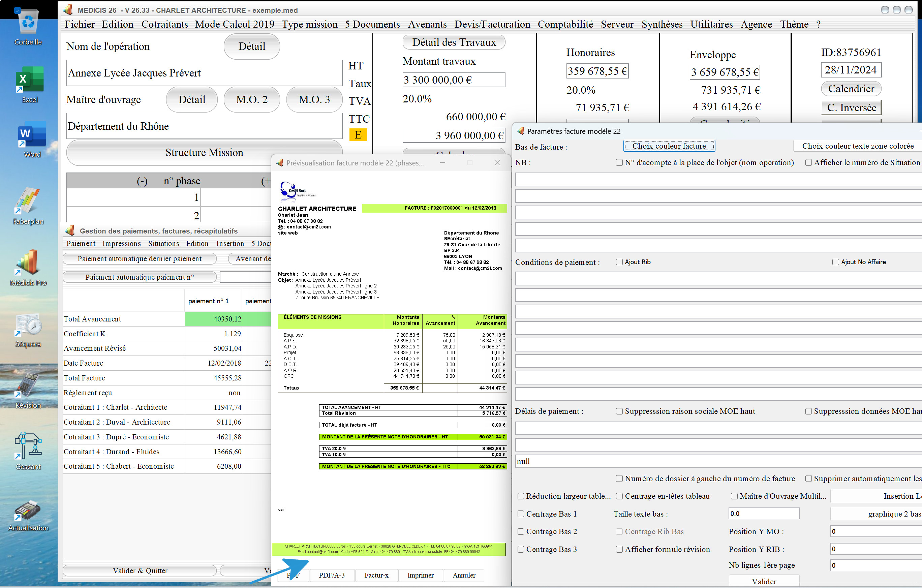
Task: Click the PDF/A-3 export button
Action: pos(332,575)
